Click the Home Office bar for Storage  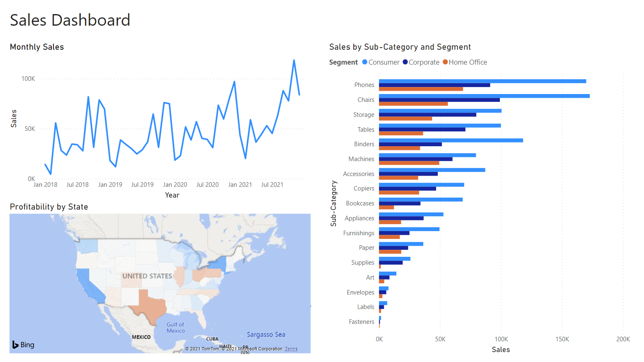click(405, 119)
